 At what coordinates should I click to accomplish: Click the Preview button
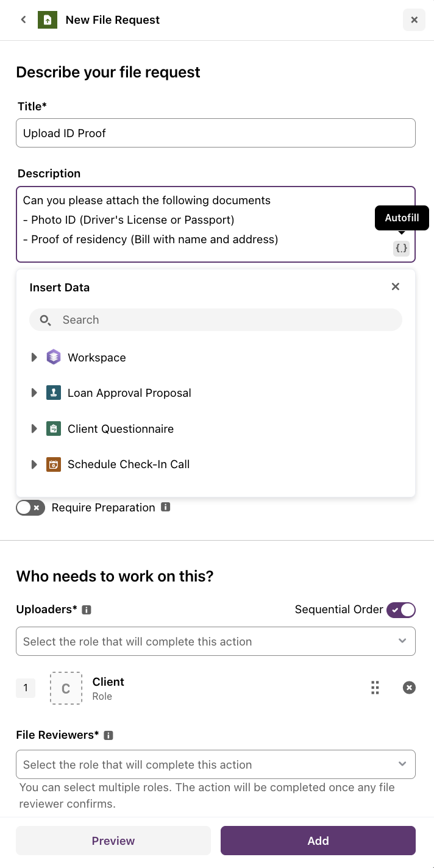(113, 841)
